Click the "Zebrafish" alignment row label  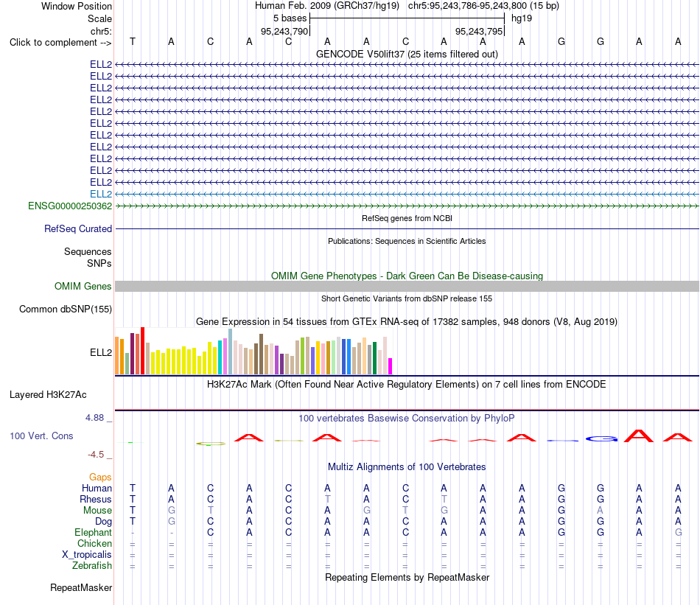pos(92,565)
